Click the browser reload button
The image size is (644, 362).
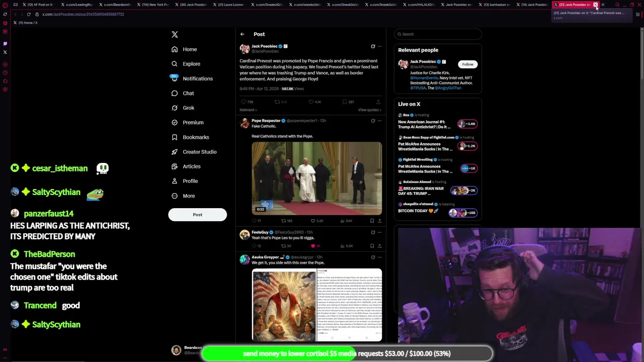click(29, 14)
